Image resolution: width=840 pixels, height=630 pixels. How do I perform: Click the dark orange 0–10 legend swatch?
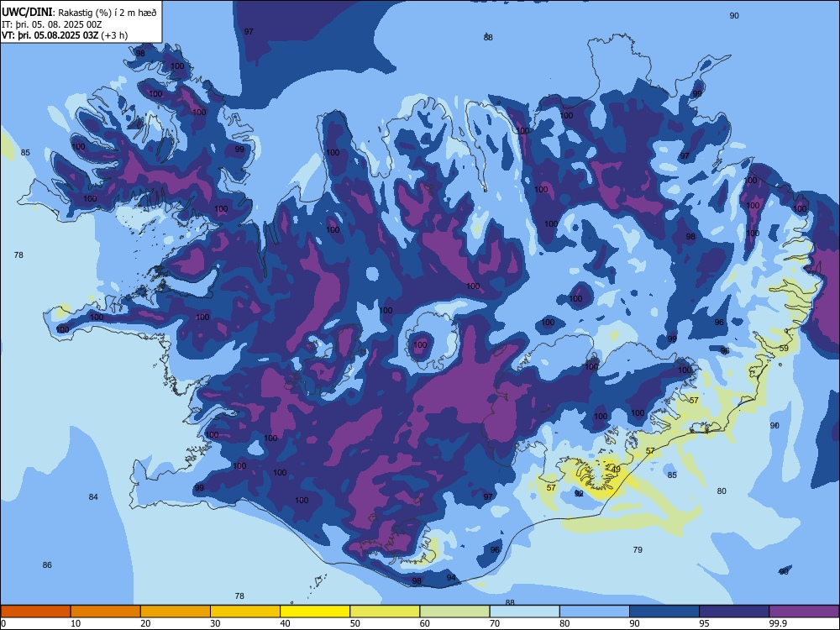pos(35,612)
